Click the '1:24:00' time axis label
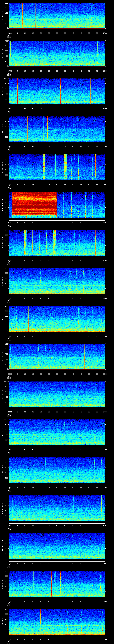The width and height of the screenshot is (114, 644). click(9, 336)
